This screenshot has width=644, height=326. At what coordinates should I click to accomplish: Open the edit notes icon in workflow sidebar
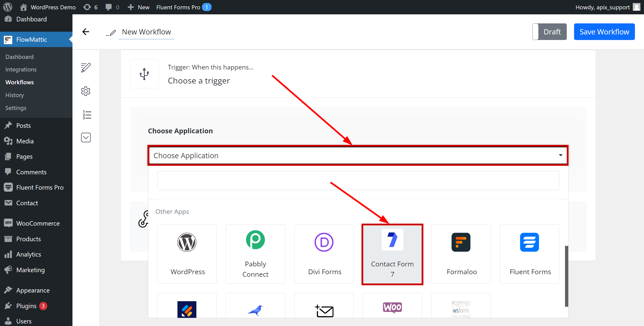[86, 67]
